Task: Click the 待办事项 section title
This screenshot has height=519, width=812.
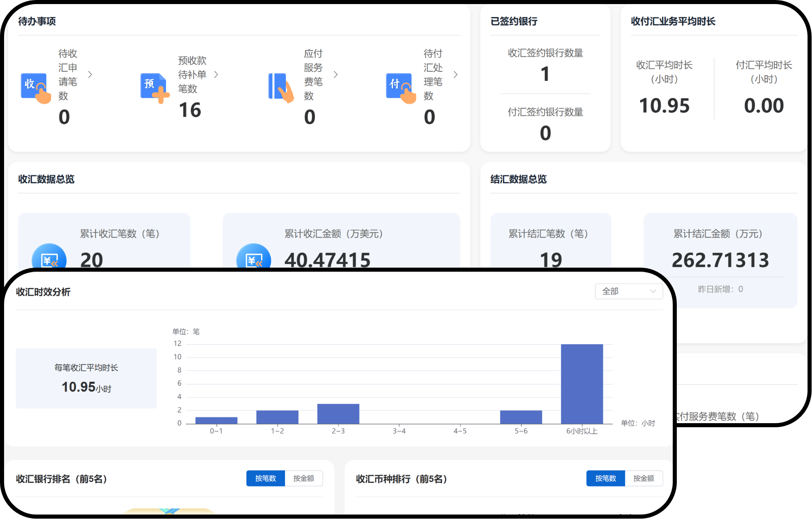Action: click(x=37, y=21)
